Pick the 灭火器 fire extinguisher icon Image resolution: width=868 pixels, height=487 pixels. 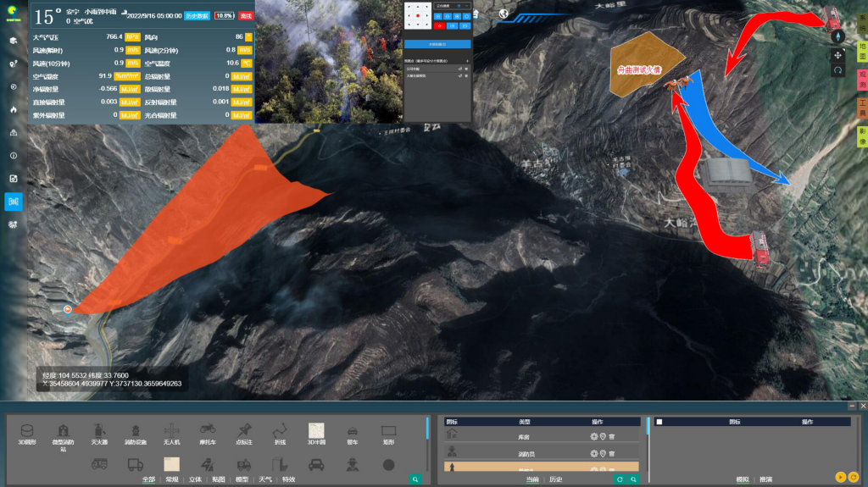pos(98,434)
